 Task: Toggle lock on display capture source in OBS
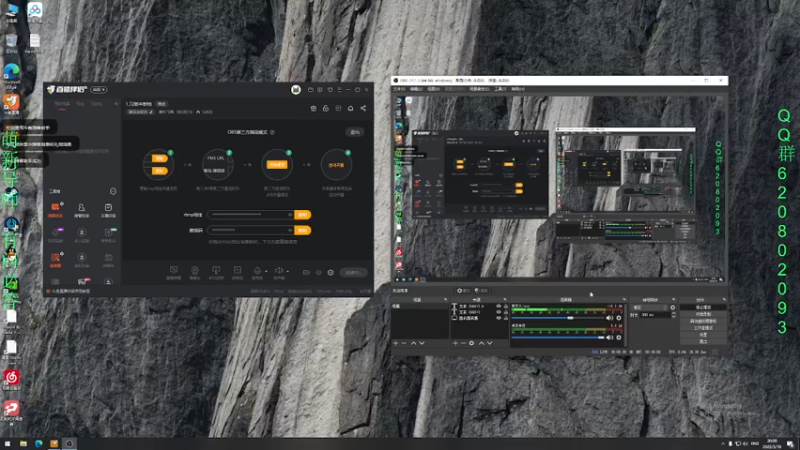pyautogui.click(x=506, y=318)
